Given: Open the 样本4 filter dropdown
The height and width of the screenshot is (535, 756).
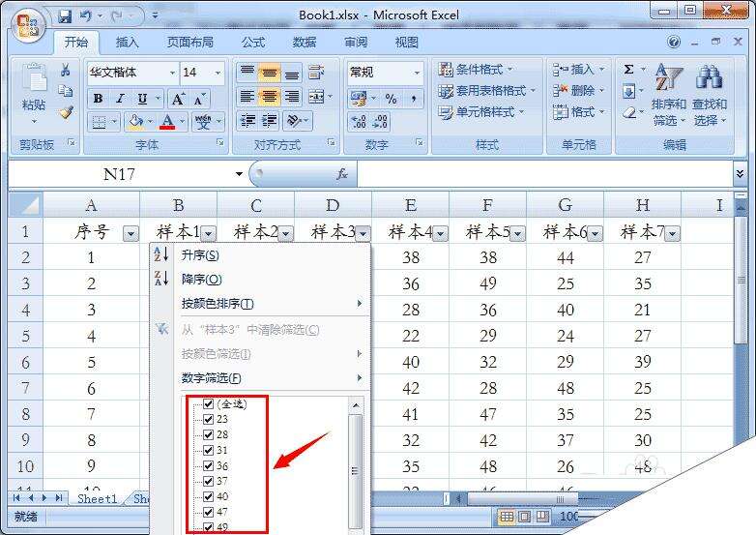Looking at the screenshot, I should click(440, 234).
